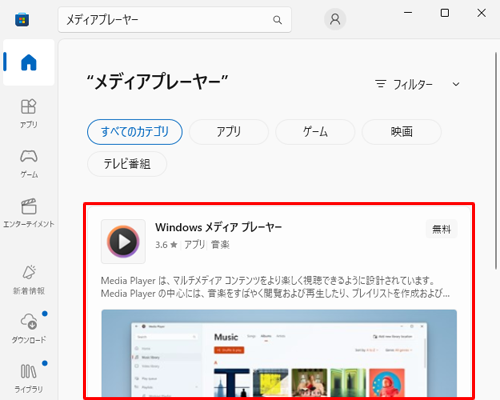This screenshot has width=500, height=400.
Task: Select the すべてのカテゴリ filter tab
Action: pyautogui.click(x=135, y=132)
